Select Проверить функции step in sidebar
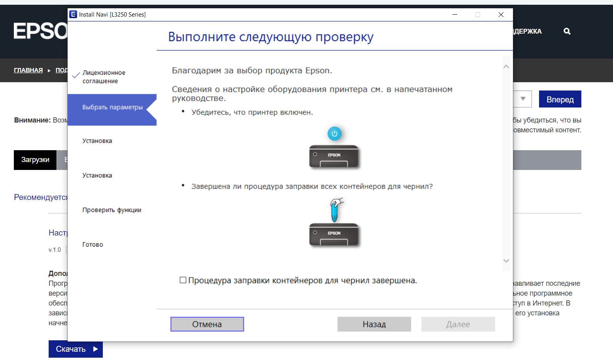The height and width of the screenshot is (364, 613). [x=112, y=210]
